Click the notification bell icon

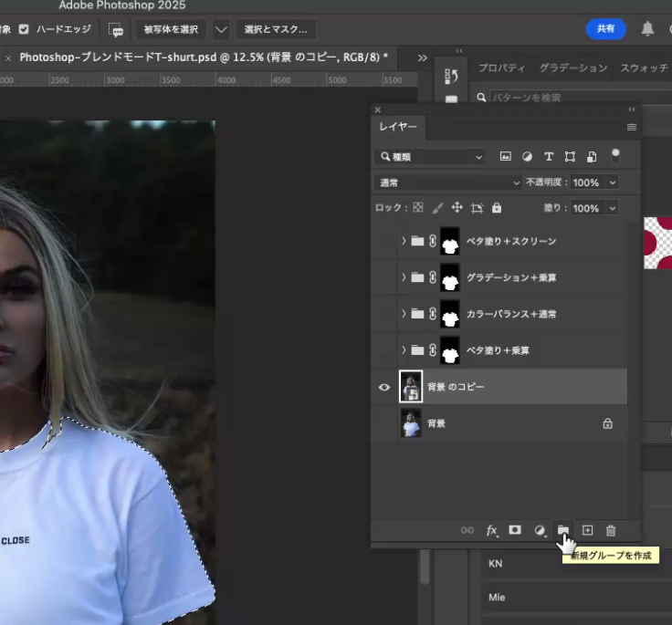647,29
